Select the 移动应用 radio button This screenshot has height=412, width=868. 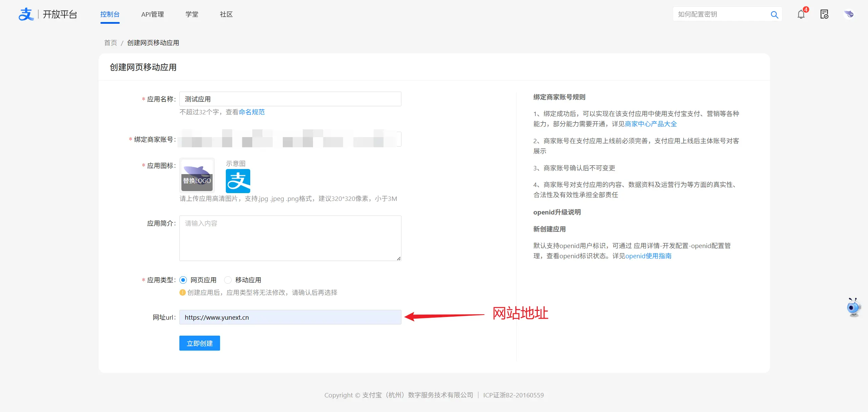(x=228, y=280)
